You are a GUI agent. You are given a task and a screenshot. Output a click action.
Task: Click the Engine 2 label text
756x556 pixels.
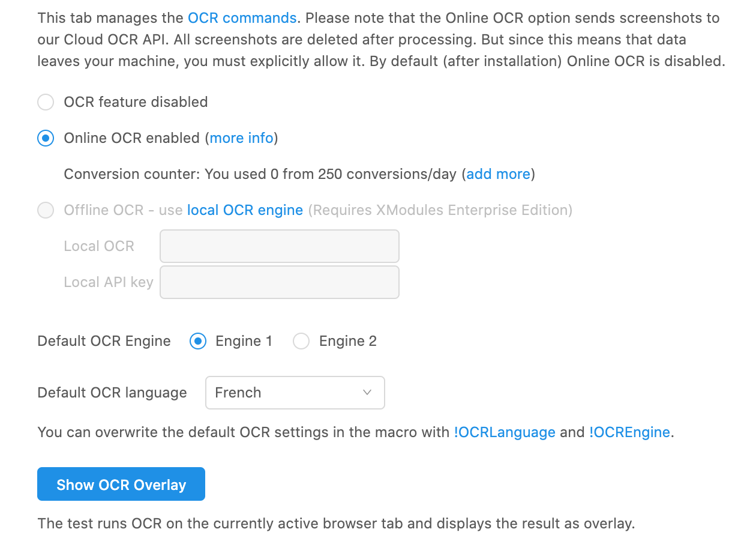348,341
